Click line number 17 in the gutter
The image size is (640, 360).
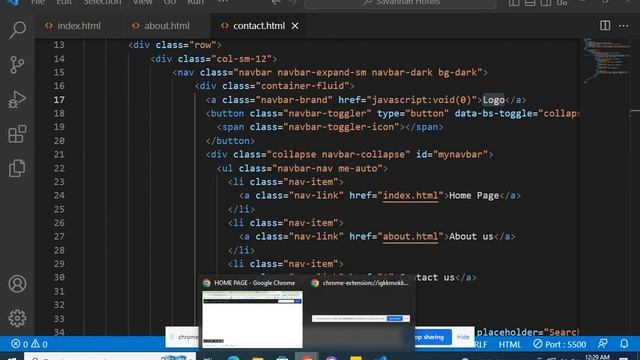click(x=59, y=100)
